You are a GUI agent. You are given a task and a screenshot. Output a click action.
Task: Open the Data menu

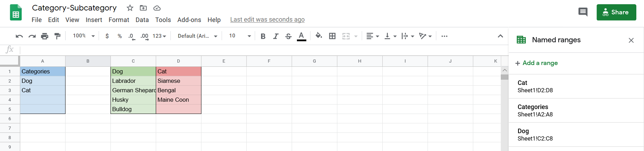click(x=142, y=20)
